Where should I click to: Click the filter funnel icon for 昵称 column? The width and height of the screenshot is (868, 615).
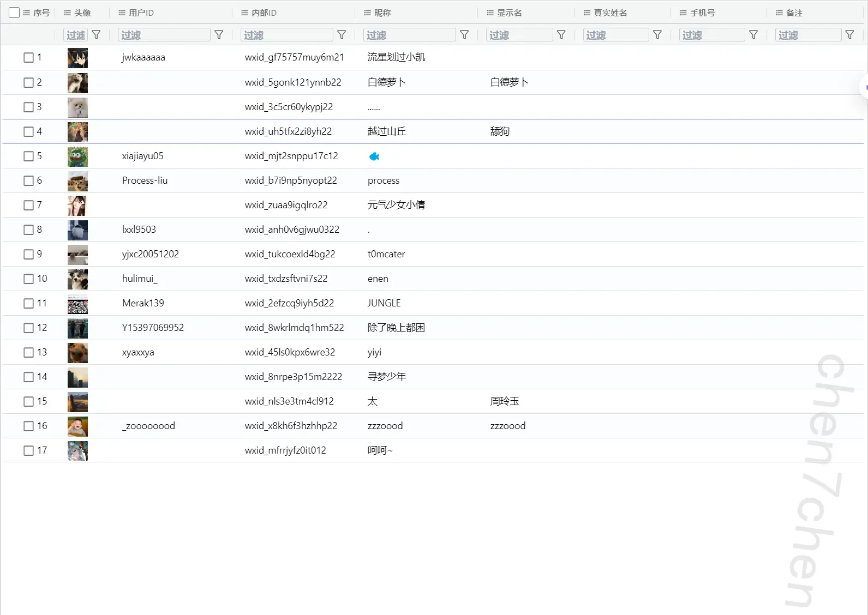pos(464,35)
